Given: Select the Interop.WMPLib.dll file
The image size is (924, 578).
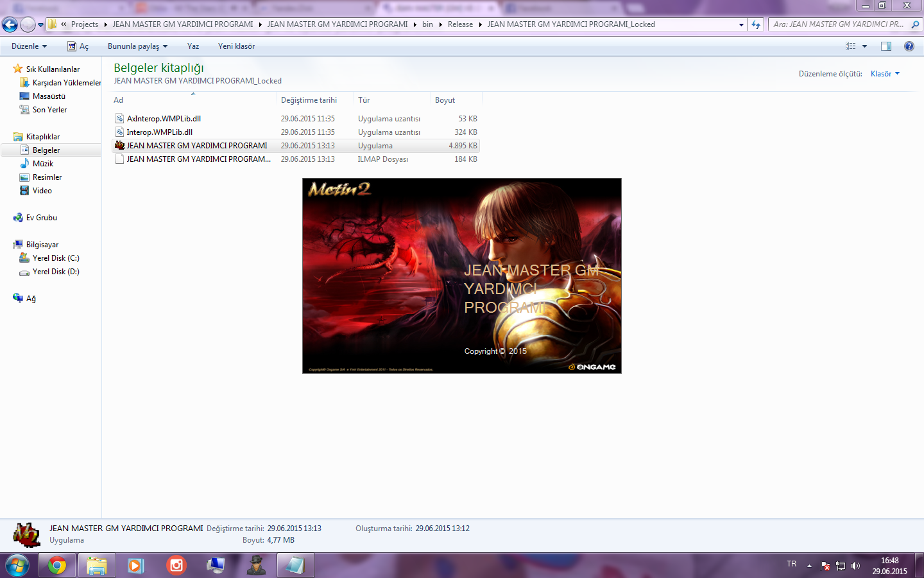Looking at the screenshot, I should pos(296,132).
